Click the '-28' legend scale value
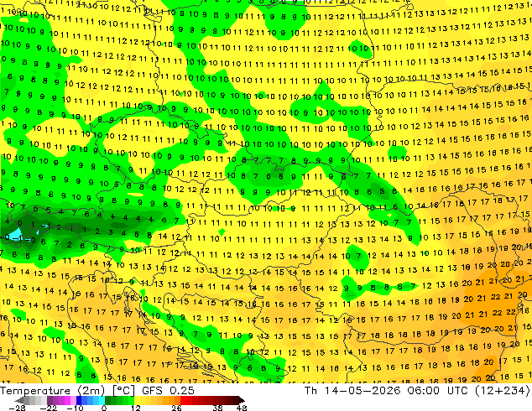Viewport: 532px width, 411px height. coord(17,408)
